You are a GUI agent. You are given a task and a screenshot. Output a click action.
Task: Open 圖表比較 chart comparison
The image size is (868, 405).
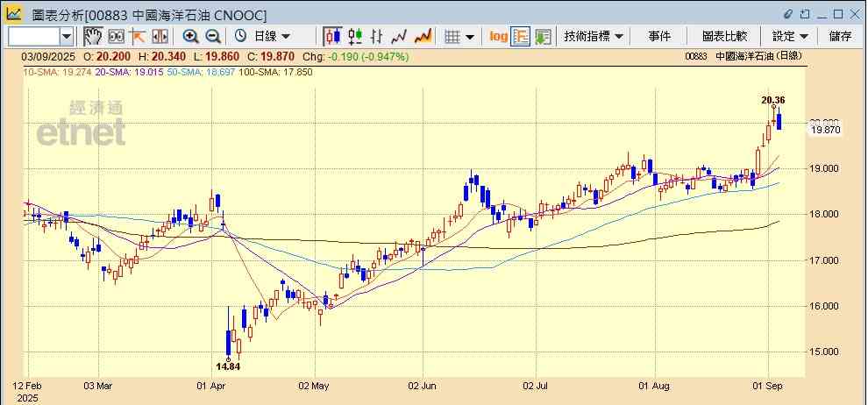(724, 37)
